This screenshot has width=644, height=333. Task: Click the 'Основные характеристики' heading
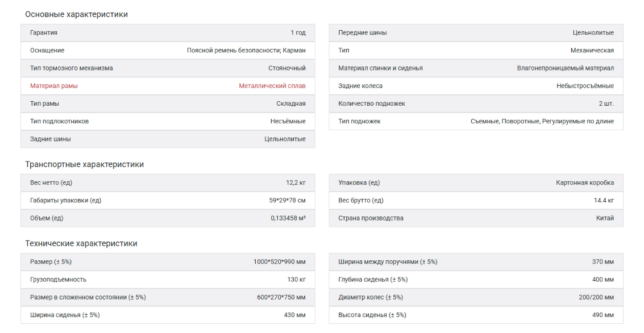tap(76, 14)
